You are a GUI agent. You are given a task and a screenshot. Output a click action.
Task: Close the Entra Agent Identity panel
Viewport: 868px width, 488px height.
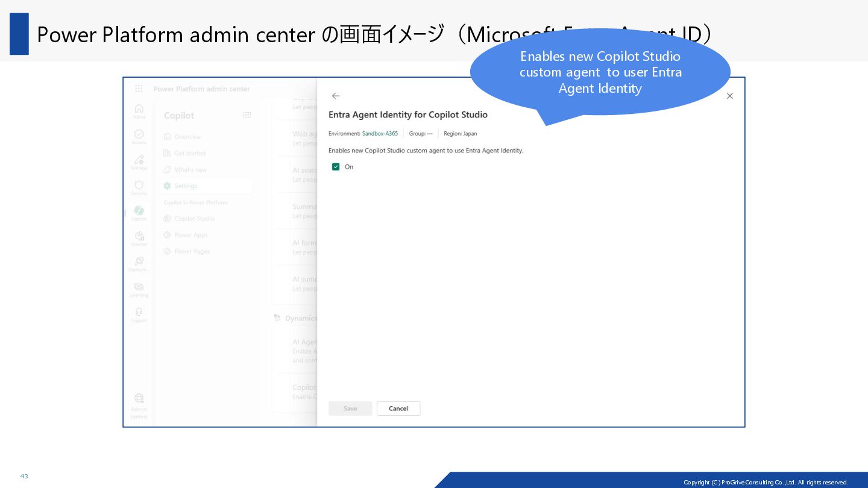coord(729,96)
